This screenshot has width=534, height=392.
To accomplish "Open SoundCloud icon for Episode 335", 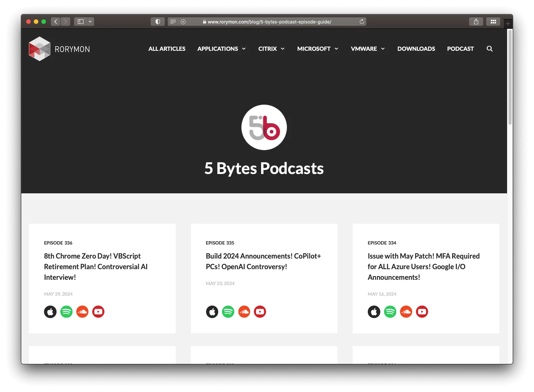I will tap(244, 312).
